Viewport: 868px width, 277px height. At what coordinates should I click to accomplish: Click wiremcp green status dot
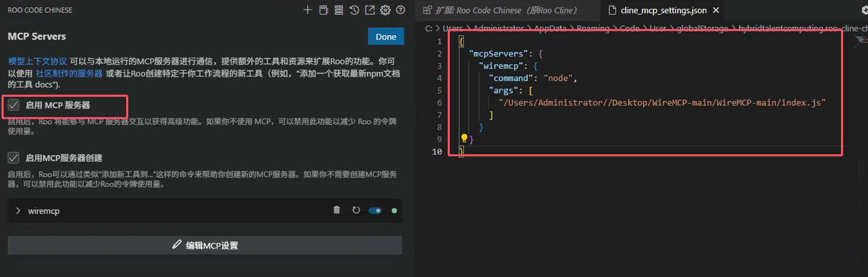point(394,210)
